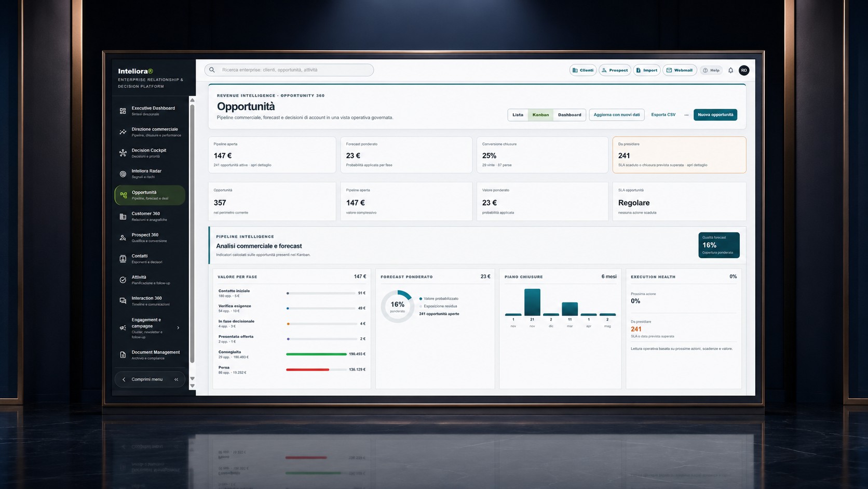Click the double chevron collapse icon

[177, 379]
